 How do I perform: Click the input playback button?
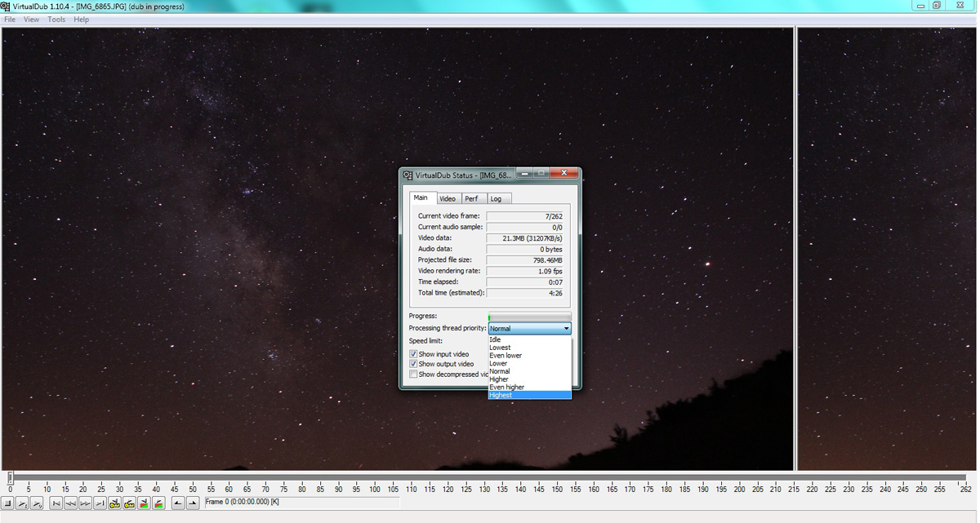[22, 503]
